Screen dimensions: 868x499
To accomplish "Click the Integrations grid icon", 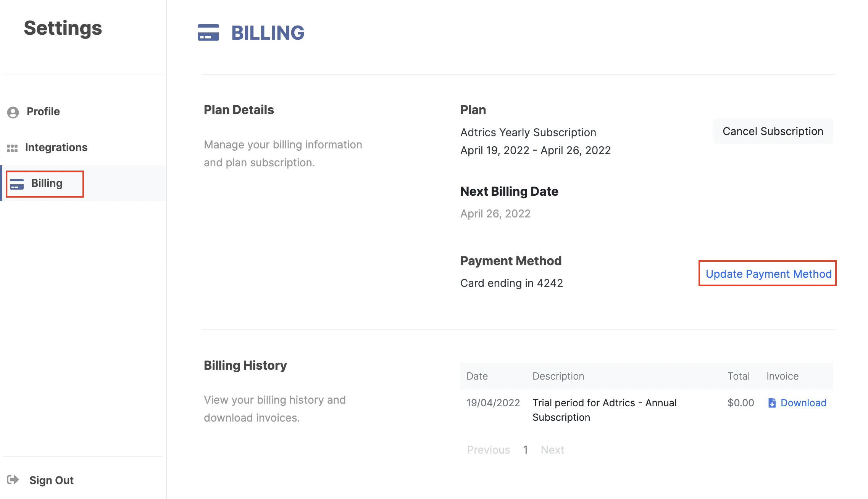I will pyautogui.click(x=13, y=148).
